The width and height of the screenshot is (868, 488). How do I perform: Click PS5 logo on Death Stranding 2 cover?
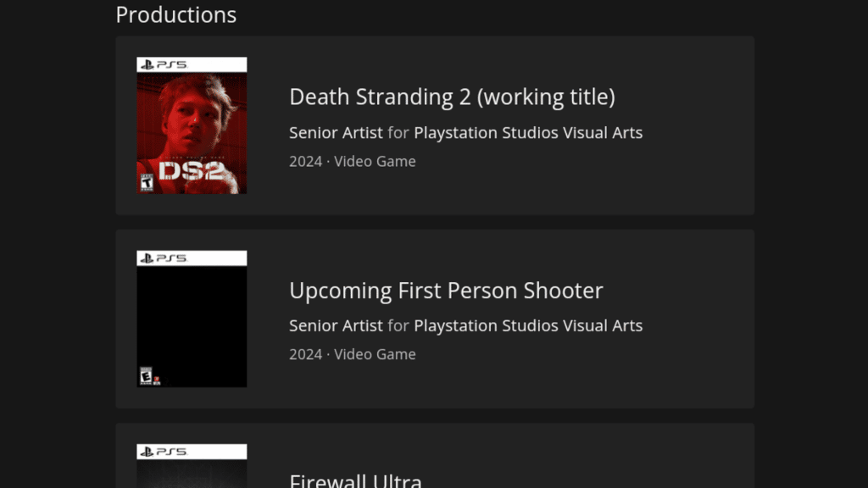tap(164, 64)
